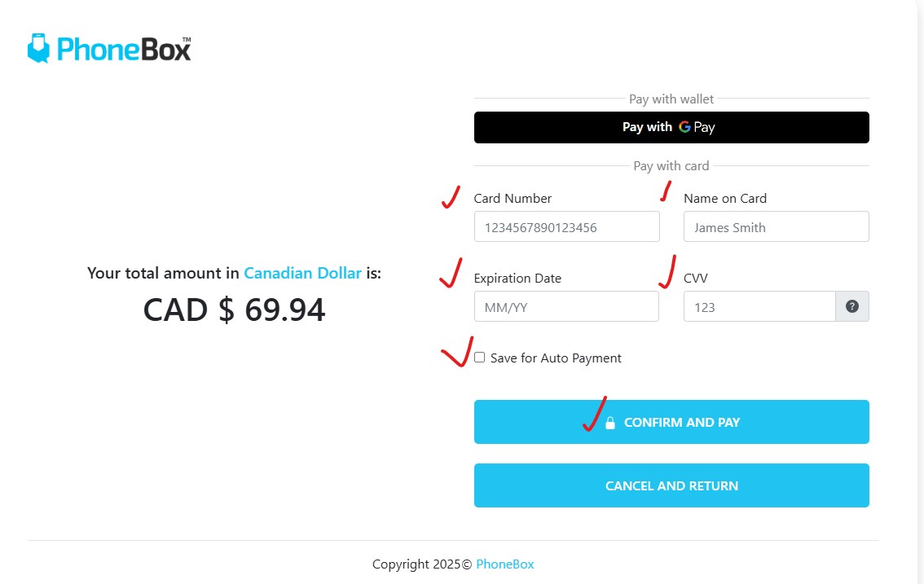The image size is (924, 584).
Task: Open the PhoneBox link in the footer
Action: (505, 564)
